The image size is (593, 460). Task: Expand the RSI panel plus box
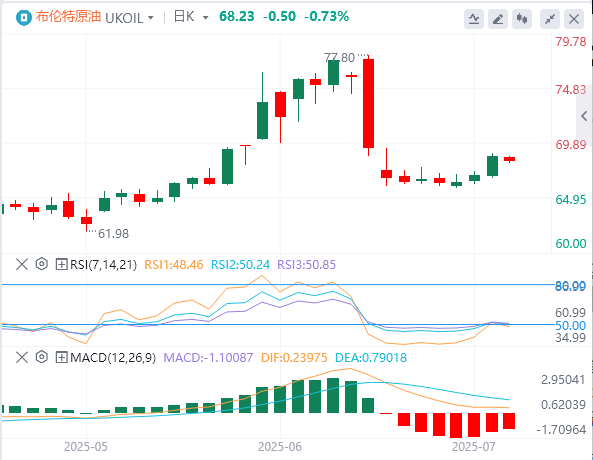point(61,264)
